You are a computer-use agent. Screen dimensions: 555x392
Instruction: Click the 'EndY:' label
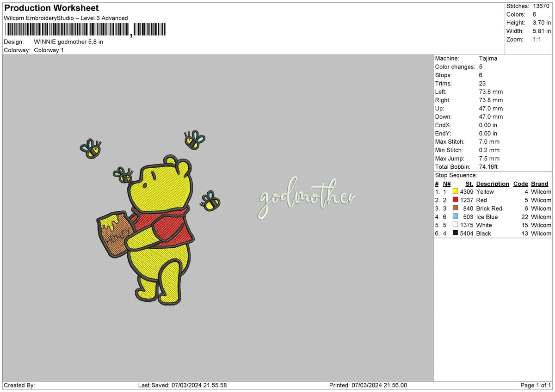pos(443,133)
